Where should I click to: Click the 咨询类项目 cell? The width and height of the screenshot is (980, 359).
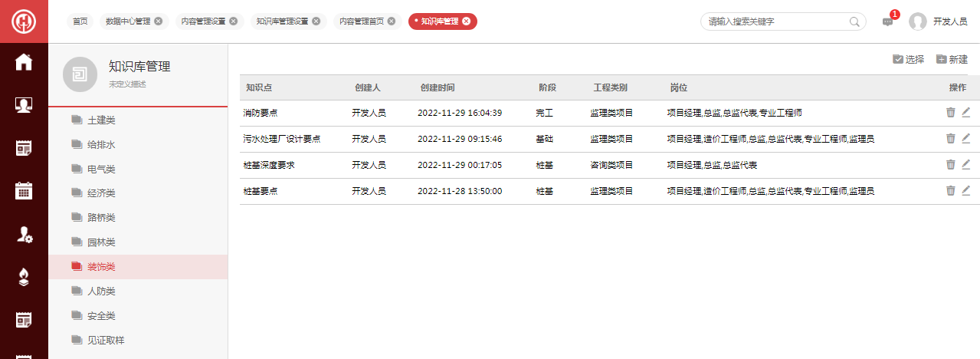(x=611, y=165)
